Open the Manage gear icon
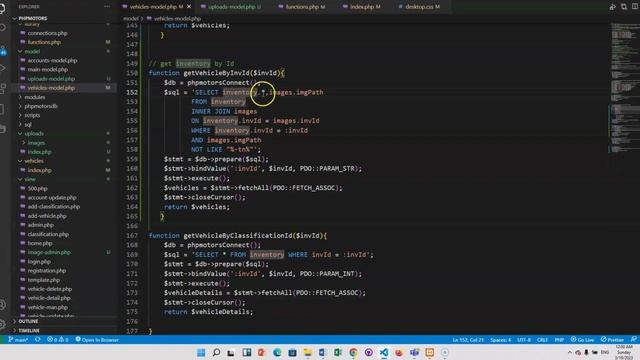The height and width of the screenshot is (360, 640). click(x=2, y=324)
